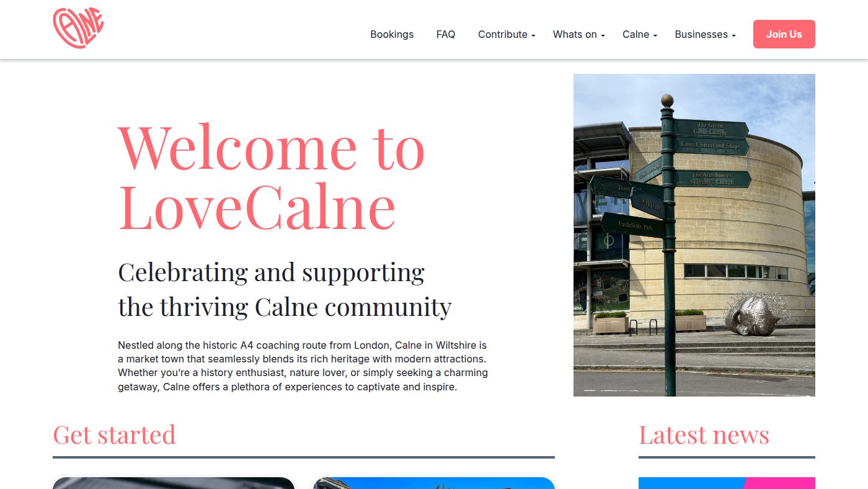Click the Get started heading
Screen dimensions: 868x489
tap(114, 435)
